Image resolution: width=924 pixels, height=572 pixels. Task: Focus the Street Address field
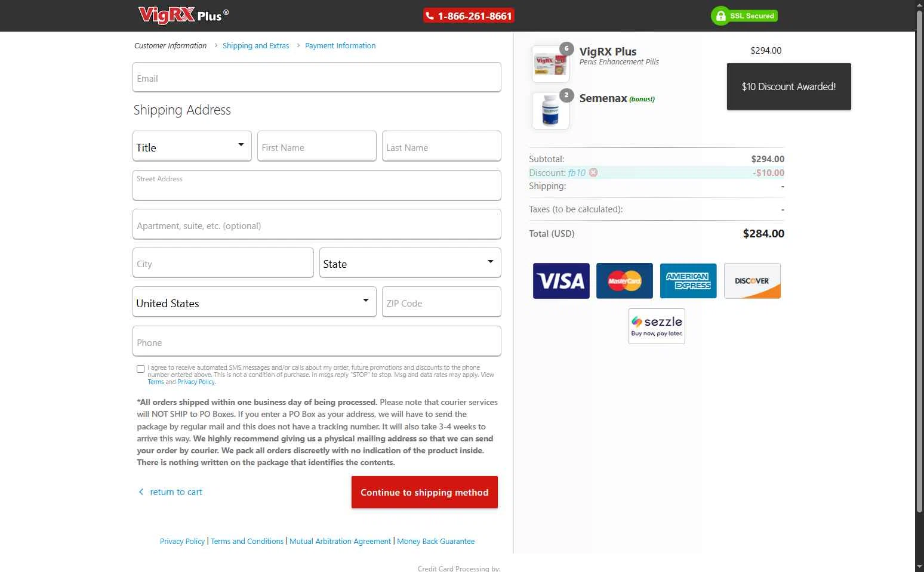[x=316, y=185]
